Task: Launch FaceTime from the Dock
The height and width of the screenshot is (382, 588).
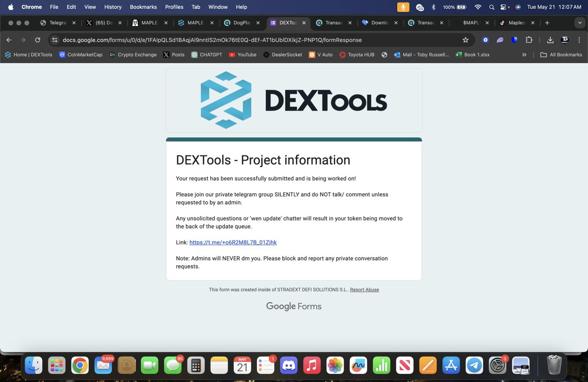Action: [x=149, y=365]
